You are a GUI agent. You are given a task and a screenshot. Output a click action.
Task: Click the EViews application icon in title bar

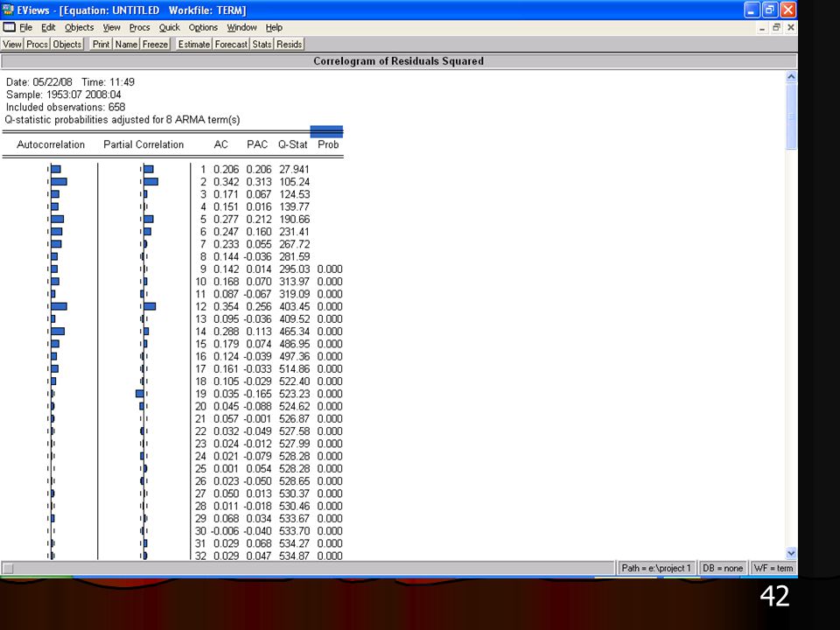tap(8, 10)
